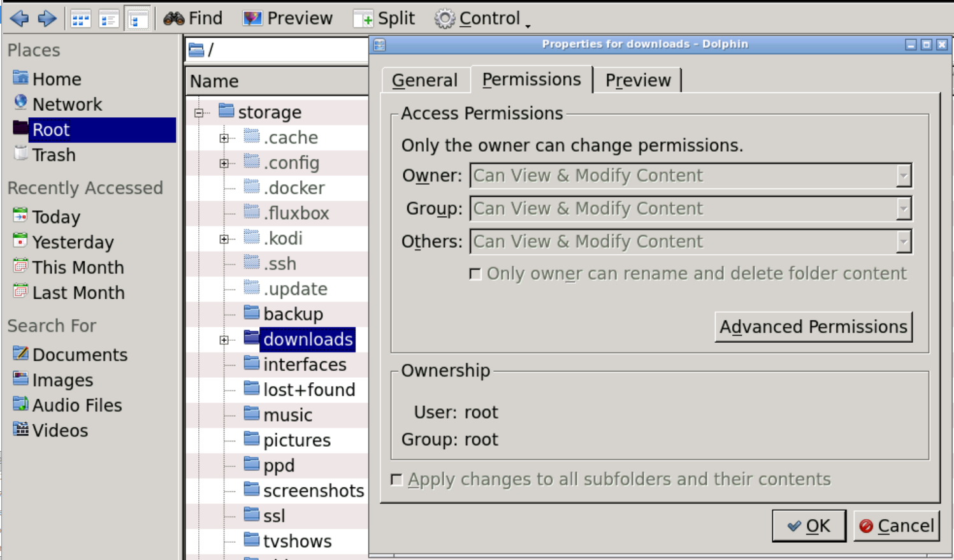
Task: Click the location path field
Action: [277, 49]
